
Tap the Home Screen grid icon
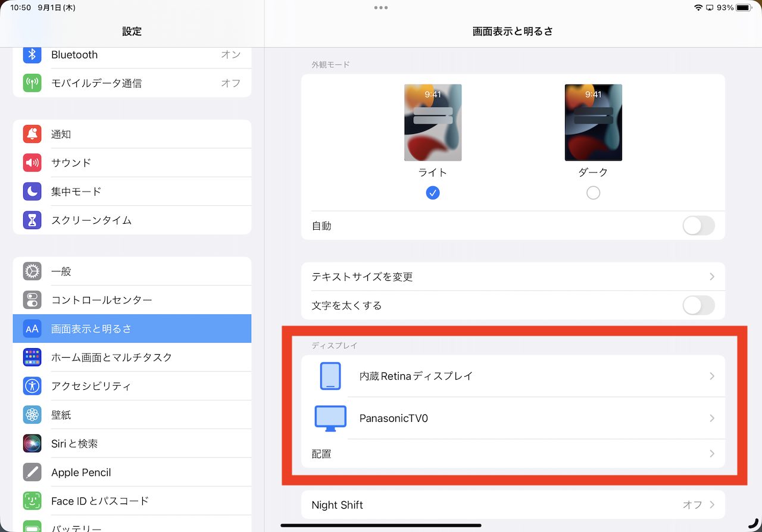tap(32, 357)
